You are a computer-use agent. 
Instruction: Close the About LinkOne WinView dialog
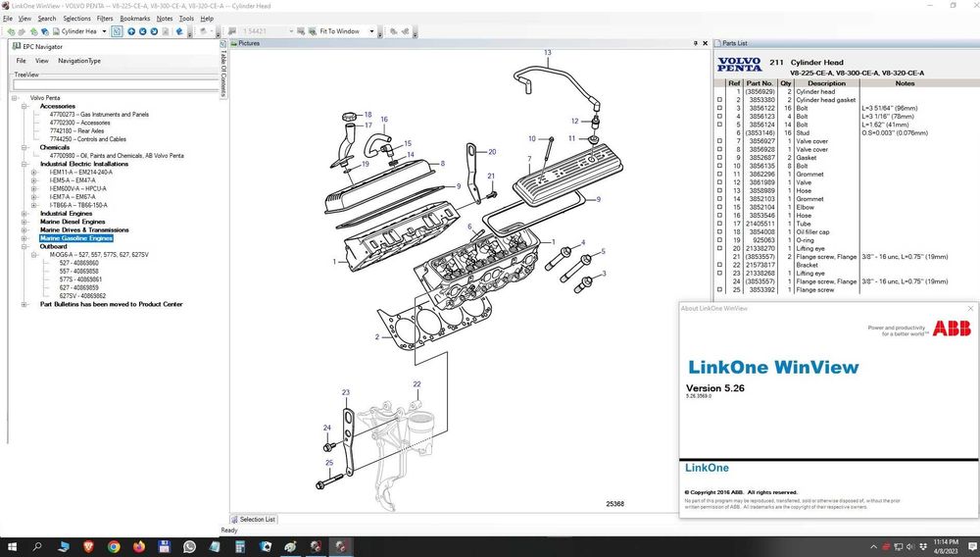970,308
